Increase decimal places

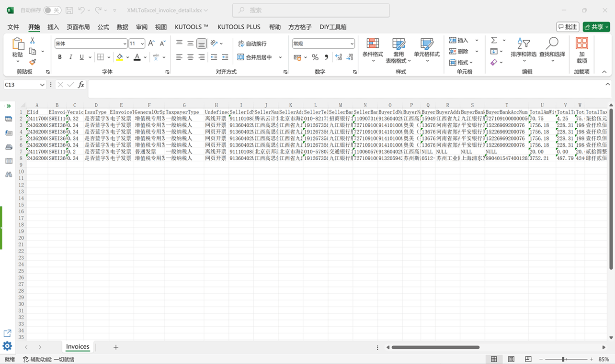[339, 57]
